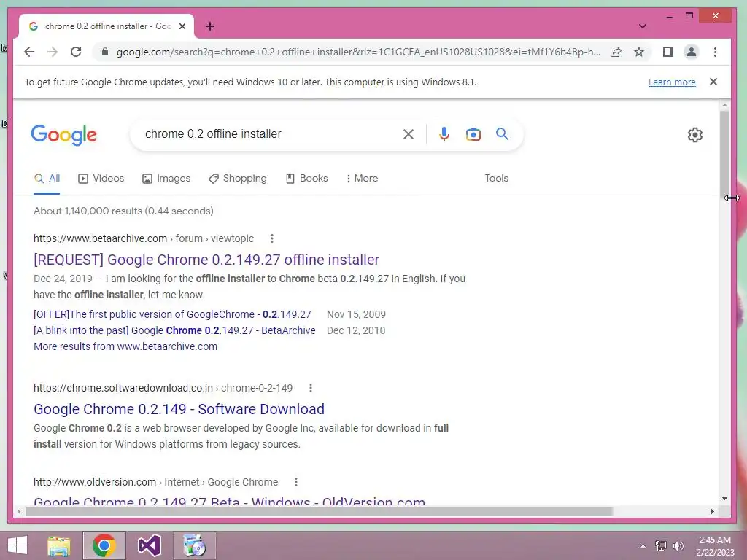Open the Learn more link in infobar
Viewport: 747px width, 560px height.
[672, 82]
